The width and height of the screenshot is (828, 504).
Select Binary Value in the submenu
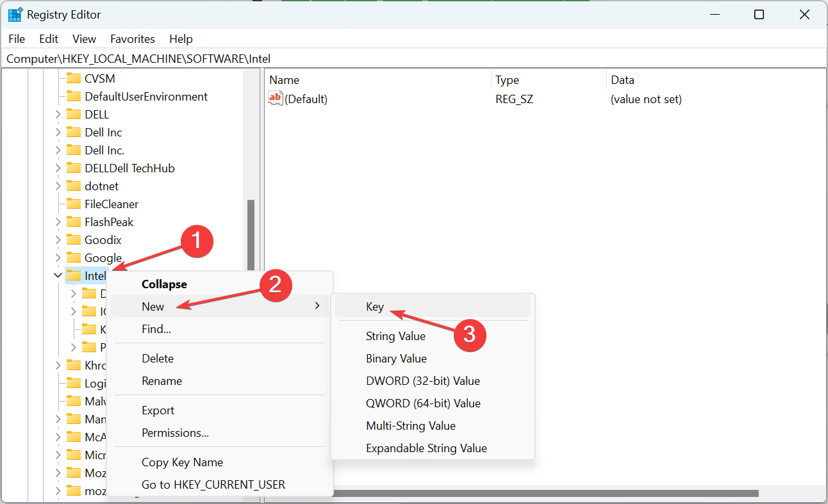coord(433,359)
